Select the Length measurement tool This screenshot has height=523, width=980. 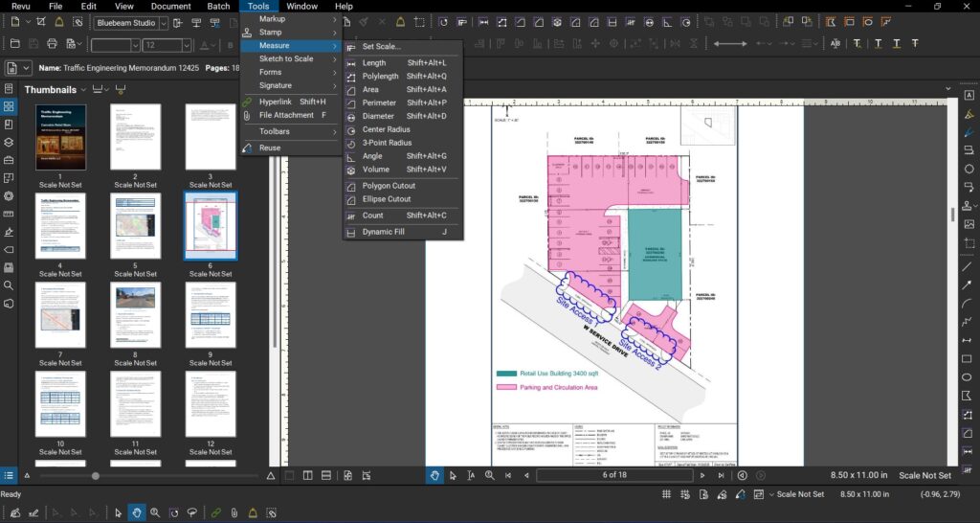tap(403, 63)
